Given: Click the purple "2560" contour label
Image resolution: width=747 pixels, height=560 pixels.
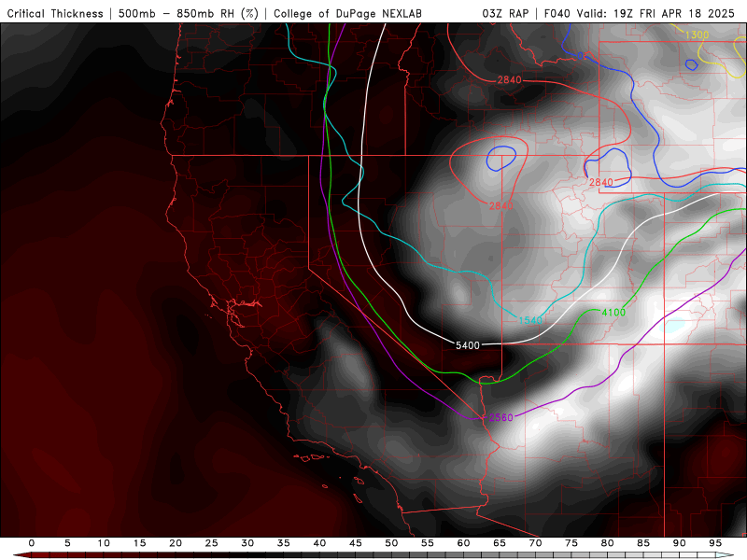Looking at the screenshot, I should [501, 417].
